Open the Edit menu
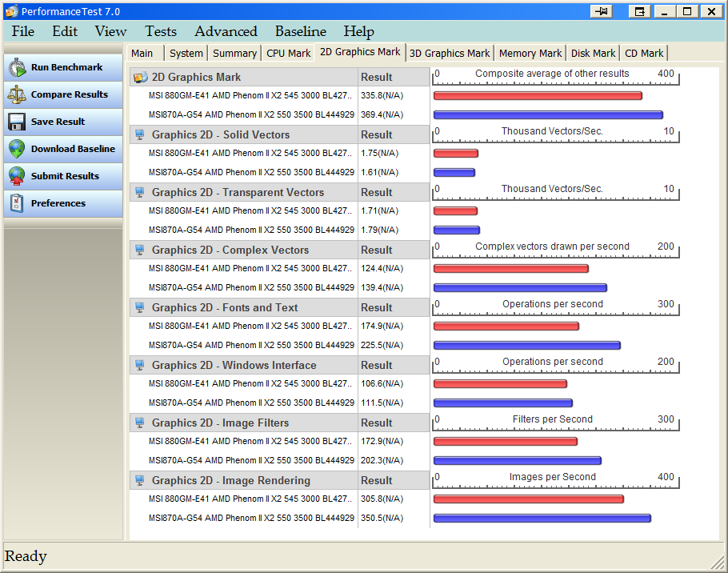The image size is (728, 573). [x=65, y=31]
